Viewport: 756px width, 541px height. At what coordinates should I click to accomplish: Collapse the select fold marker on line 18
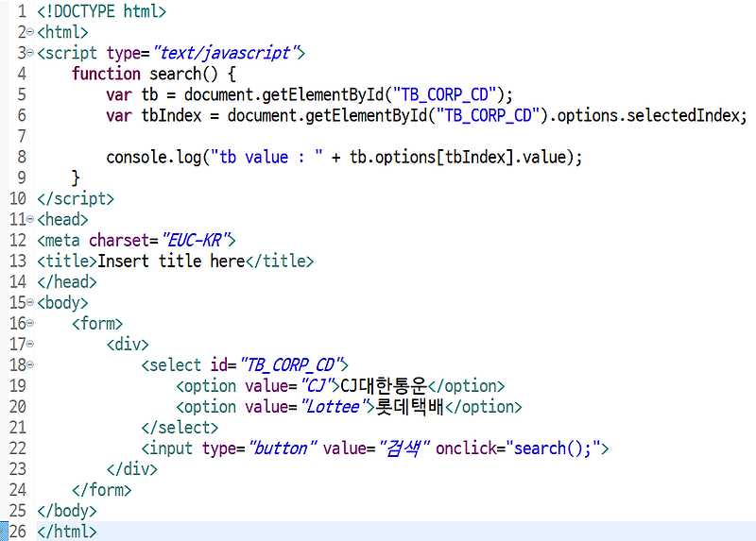pos(30,364)
